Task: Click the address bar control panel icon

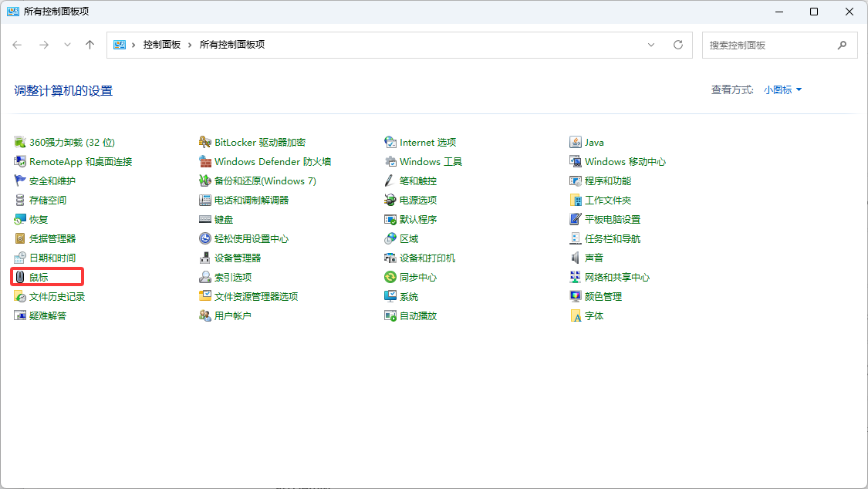Action: pyautogui.click(x=120, y=45)
